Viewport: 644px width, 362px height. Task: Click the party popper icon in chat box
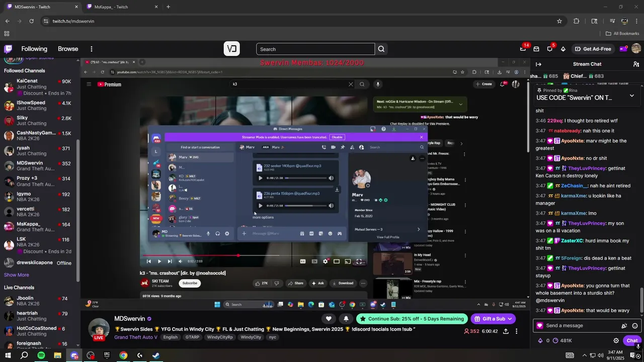click(624, 326)
